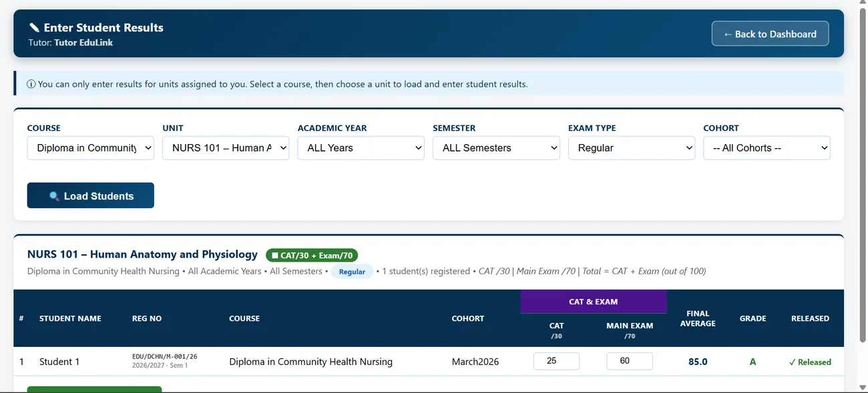Image resolution: width=868 pixels, height=393 pixels.
Task: Go back via Back to Dashboard button
Action: [771, 34]
